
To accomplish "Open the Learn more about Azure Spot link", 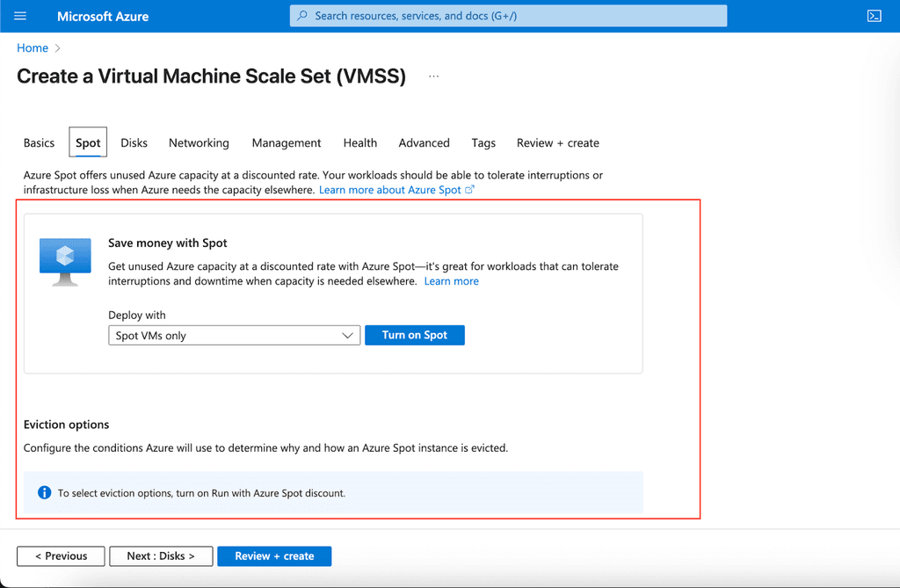I will [x=389, y=189].
